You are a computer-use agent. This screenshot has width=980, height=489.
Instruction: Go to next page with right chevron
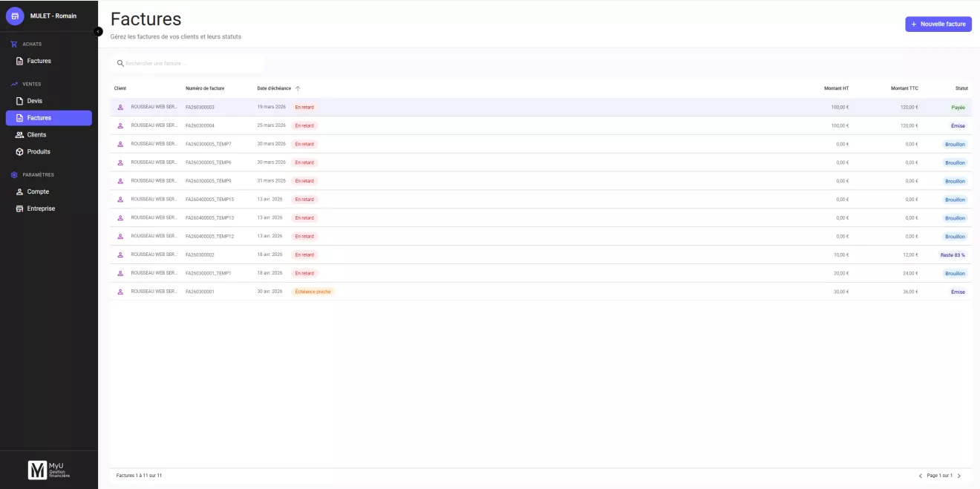(958, 476)
